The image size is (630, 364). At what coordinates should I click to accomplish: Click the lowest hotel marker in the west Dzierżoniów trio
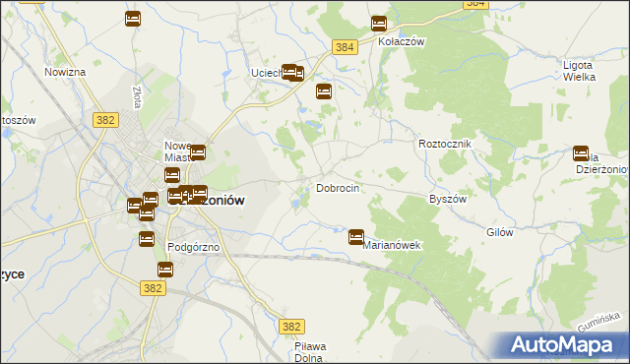click(147, 213)
